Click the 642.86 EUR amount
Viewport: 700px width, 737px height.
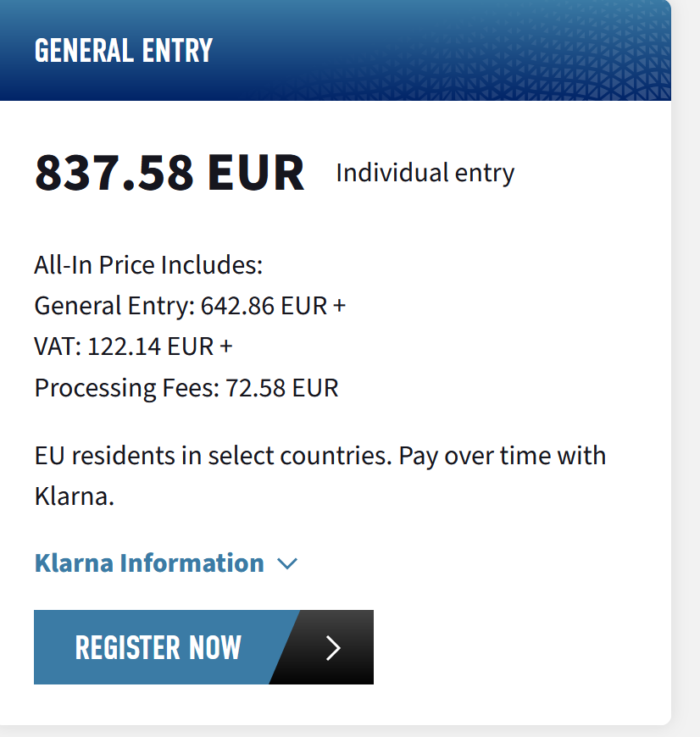pyautogui.click(x=264, y=306)
